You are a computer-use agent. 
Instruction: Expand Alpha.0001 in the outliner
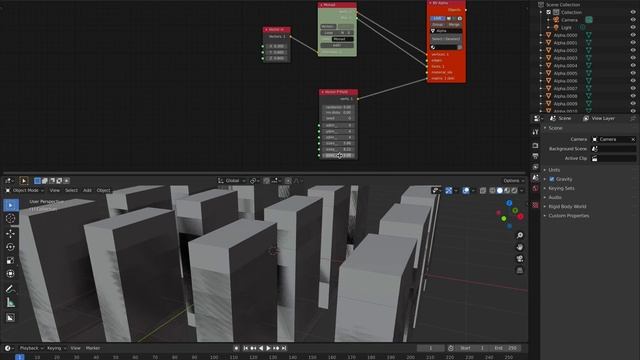[541, 43]
